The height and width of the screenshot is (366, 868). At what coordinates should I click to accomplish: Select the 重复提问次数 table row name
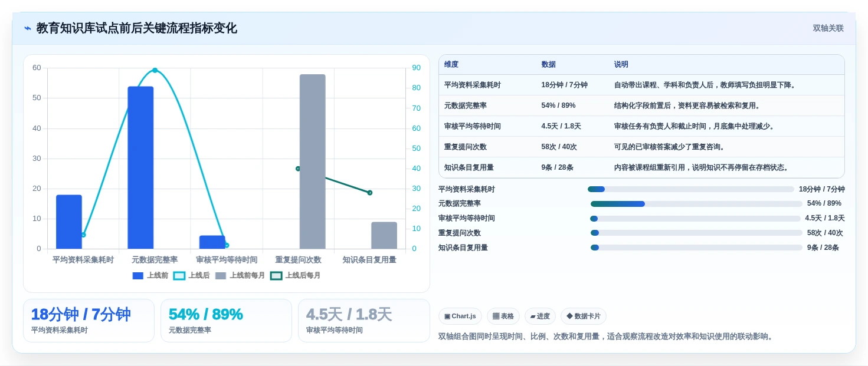tap(466, 147)
